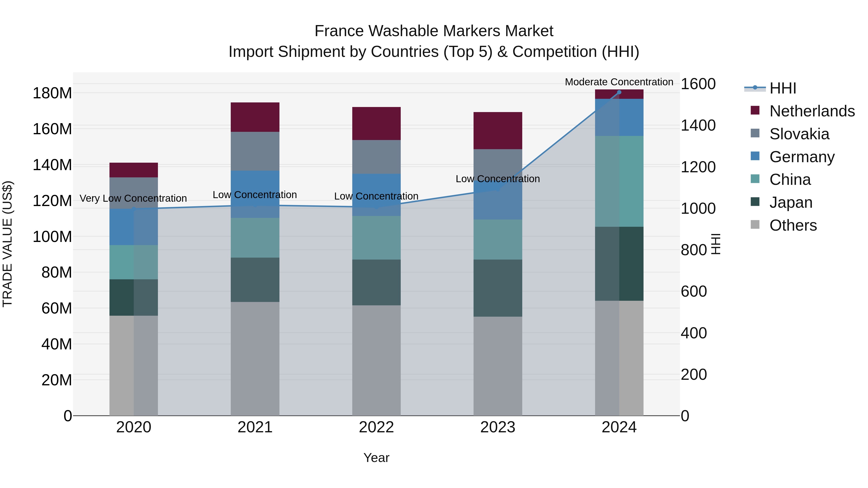Screen dimensions: 868x488
Task: Toggle the HHI legend entry
Action: pyautogui.click(x=771, y=88)
